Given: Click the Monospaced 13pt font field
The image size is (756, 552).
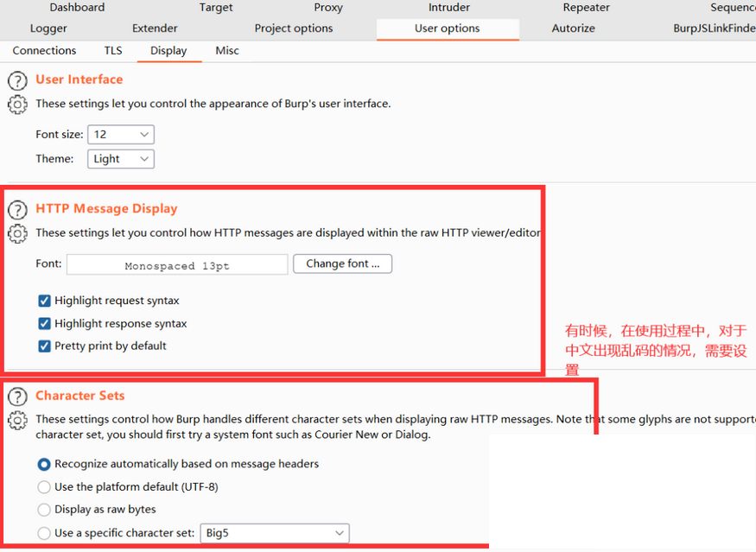Looking at the screenshot, I should tap(177, 264).
